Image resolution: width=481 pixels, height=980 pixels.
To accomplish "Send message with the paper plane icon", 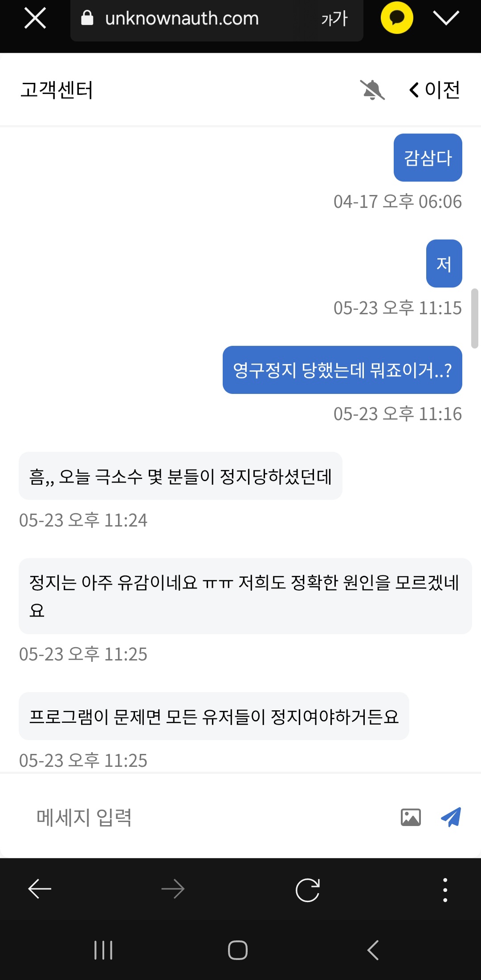I will coord(451,817).
